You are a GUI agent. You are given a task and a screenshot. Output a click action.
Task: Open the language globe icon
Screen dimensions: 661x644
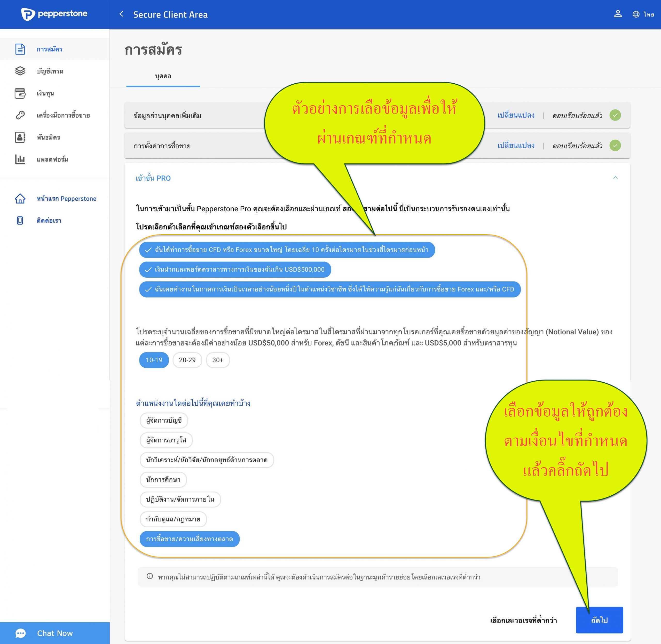[636, 14]
